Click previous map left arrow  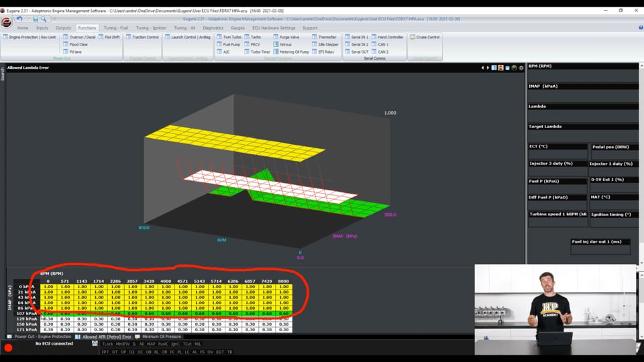click(x=482, y=68)
